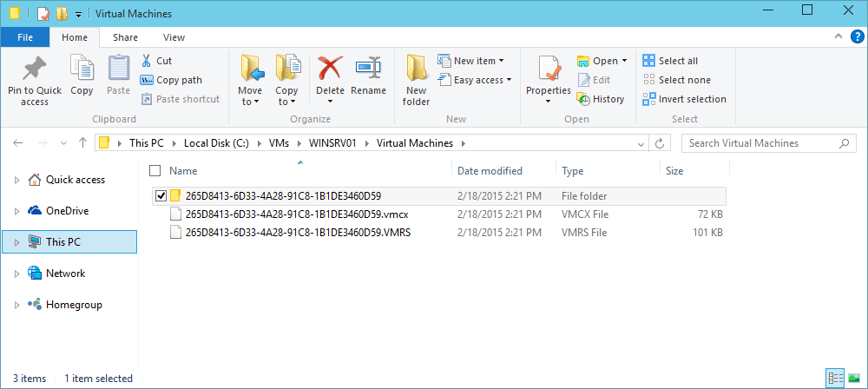
Task: Open the Copy to folder button
Action: pos(286,81)
